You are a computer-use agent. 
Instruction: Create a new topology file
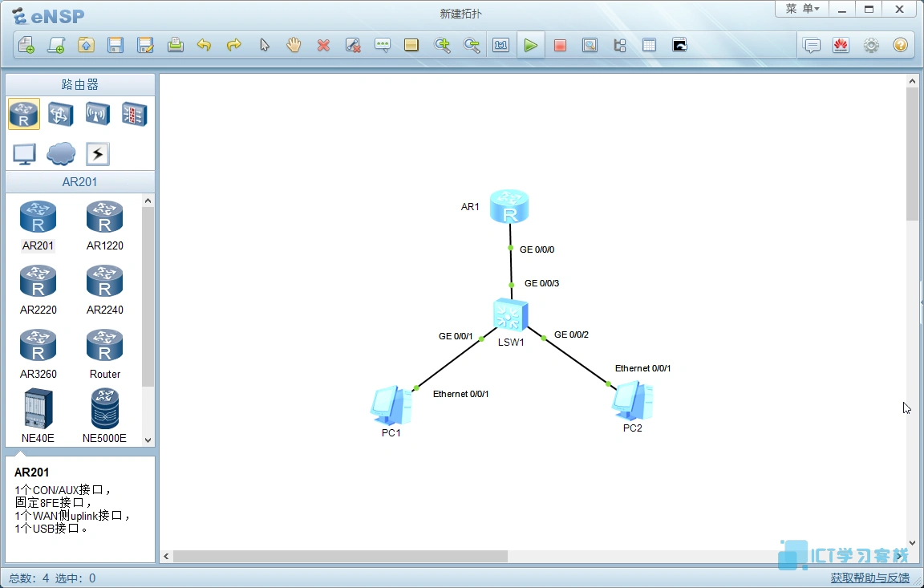point(26,46)
